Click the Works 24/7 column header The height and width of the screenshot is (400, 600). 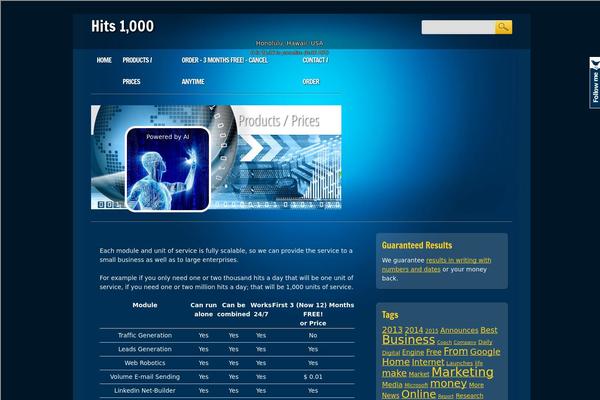pyautogui.click(x=261, y=310)
